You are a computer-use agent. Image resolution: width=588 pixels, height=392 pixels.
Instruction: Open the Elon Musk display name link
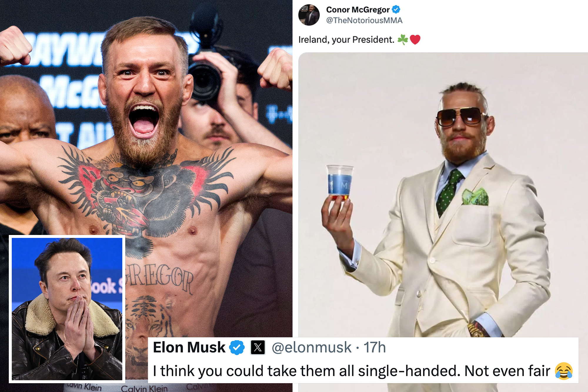point(189,348)
